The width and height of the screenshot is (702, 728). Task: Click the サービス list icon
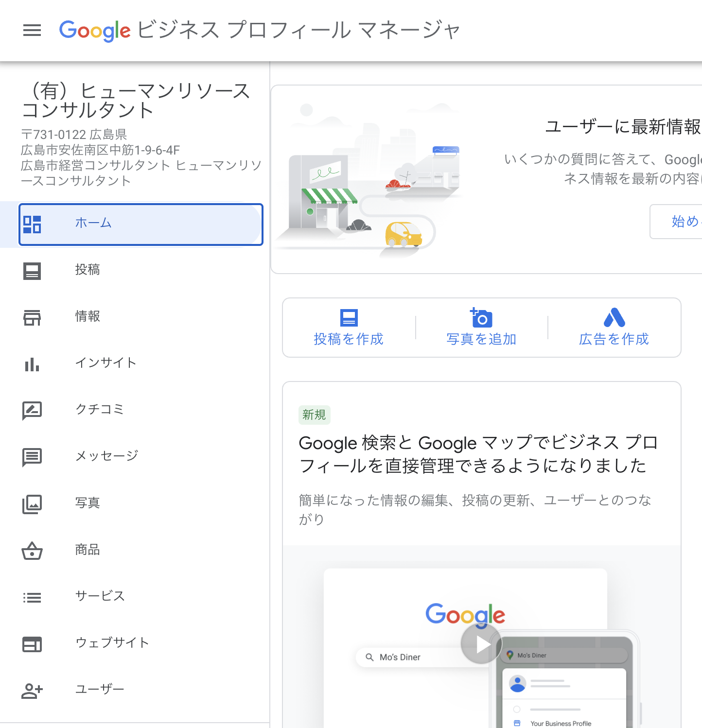coord(32,597)
